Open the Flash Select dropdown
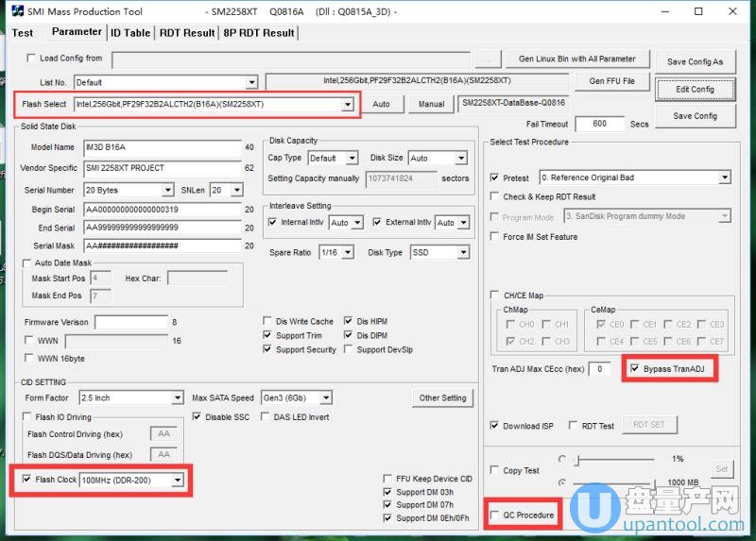Screen dimensions: 756x541 click(x=348, y=104)
